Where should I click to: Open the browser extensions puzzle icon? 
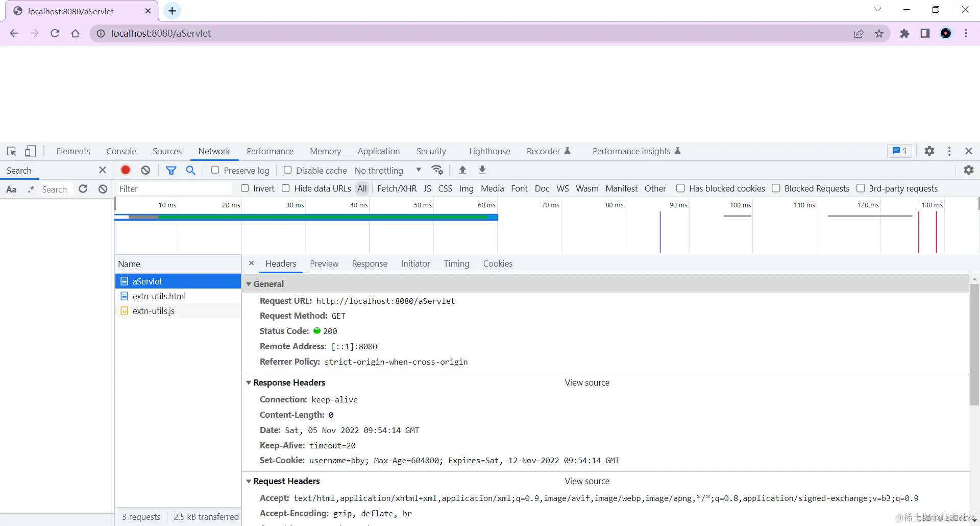[x=905, y=34]
